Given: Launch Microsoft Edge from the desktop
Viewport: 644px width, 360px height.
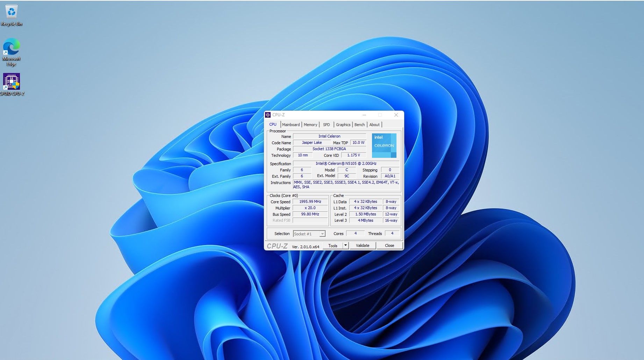Looking at the screenshot, I should coord(12,52).
